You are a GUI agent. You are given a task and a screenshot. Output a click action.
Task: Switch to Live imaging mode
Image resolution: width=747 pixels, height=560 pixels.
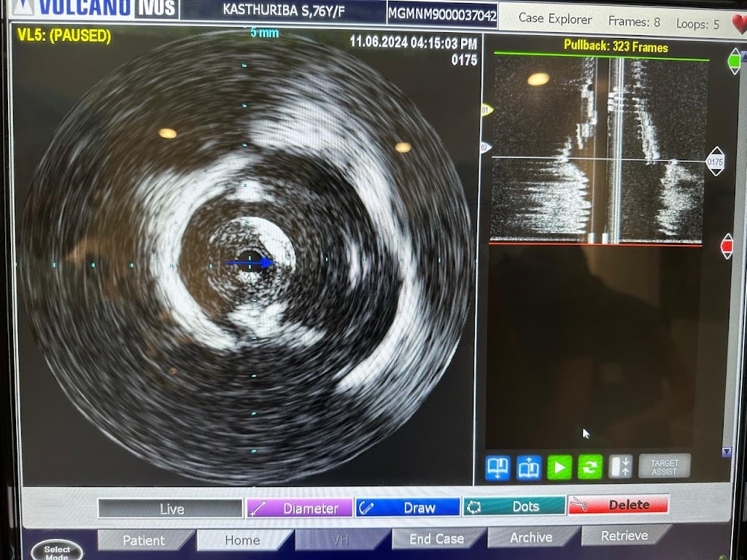coord(173,508)
